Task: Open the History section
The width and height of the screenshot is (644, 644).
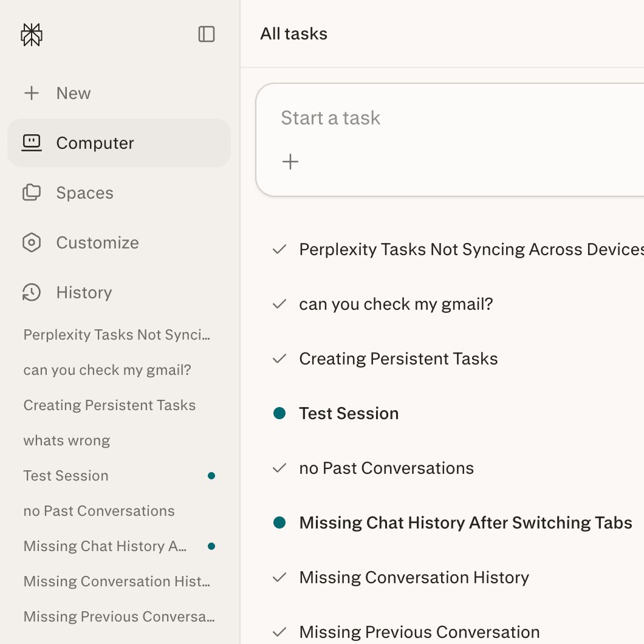Action: pyautogui.click(x=119, y=292)
